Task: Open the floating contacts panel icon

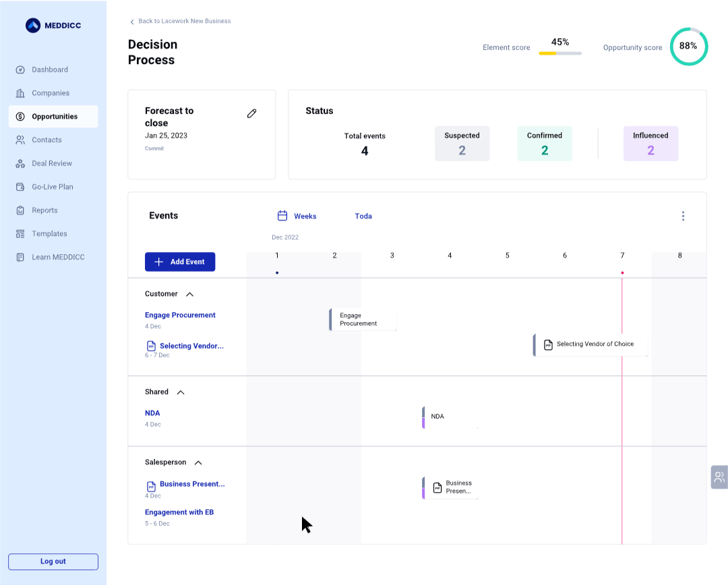Action: pos(719,477)
